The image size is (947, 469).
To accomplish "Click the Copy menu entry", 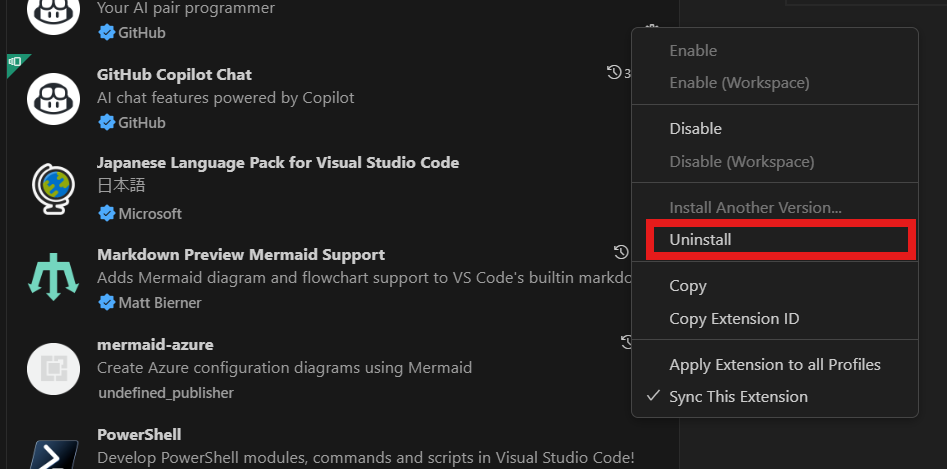I will (688, 286).
